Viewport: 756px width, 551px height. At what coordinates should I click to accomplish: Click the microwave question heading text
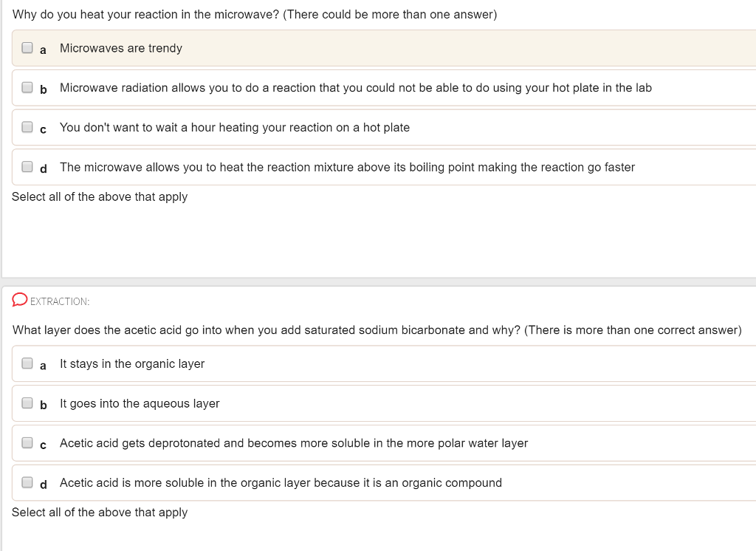[x=255, y=15]
